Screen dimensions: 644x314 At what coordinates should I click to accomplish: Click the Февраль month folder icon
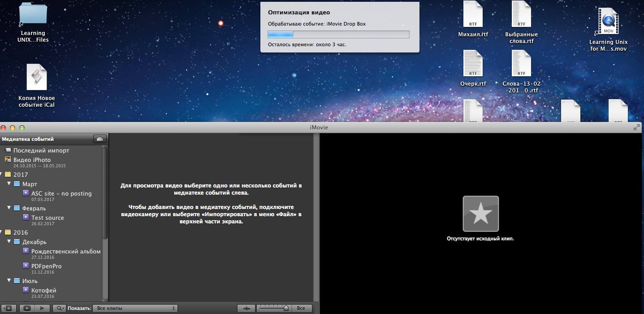17,208
